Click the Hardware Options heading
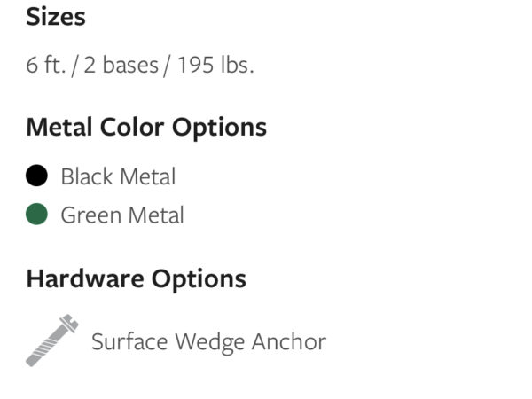Image resolution: width=532 pixels, height=399 pixels. (137, 279)
